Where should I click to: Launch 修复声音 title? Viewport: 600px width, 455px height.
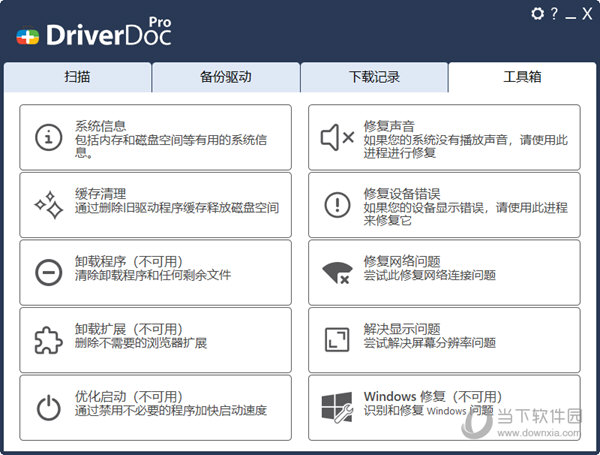pyautogui.click(x=389, y=126)
